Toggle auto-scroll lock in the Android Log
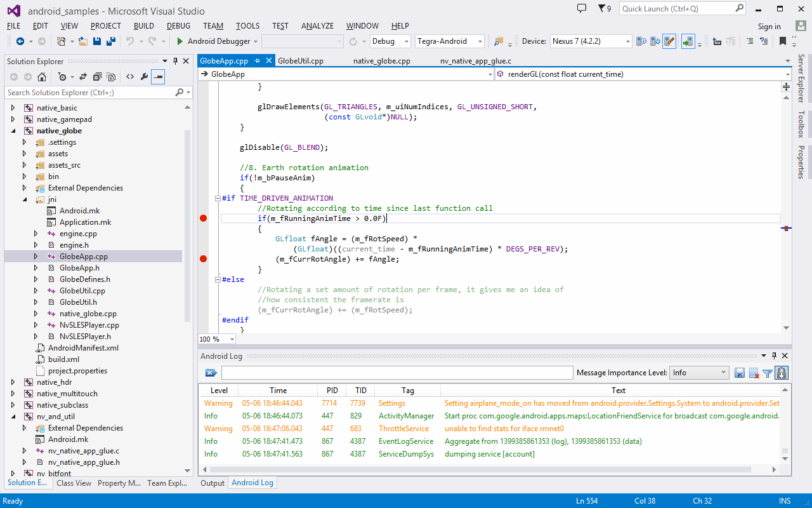The width and height of the screenshot is (812, 508). tap(782, 373)
